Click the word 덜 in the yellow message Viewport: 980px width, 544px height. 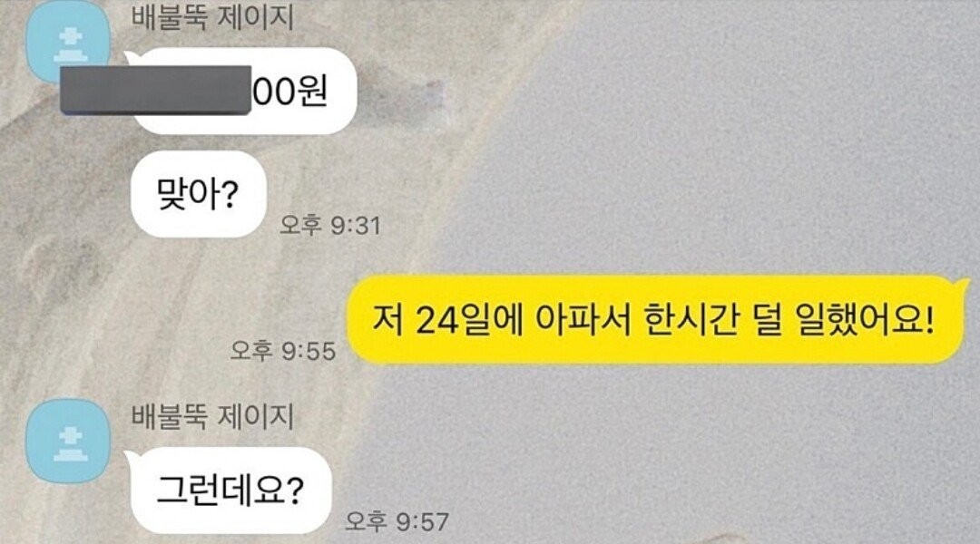768,320
